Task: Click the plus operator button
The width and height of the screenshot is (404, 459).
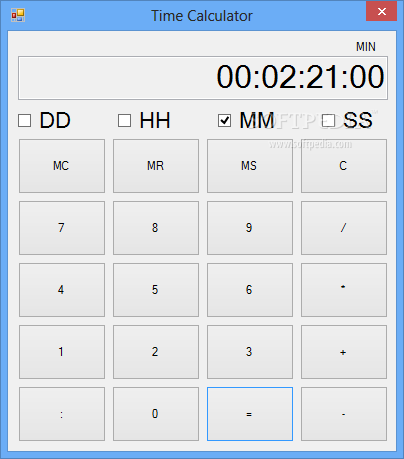Action: pos(344,352)
